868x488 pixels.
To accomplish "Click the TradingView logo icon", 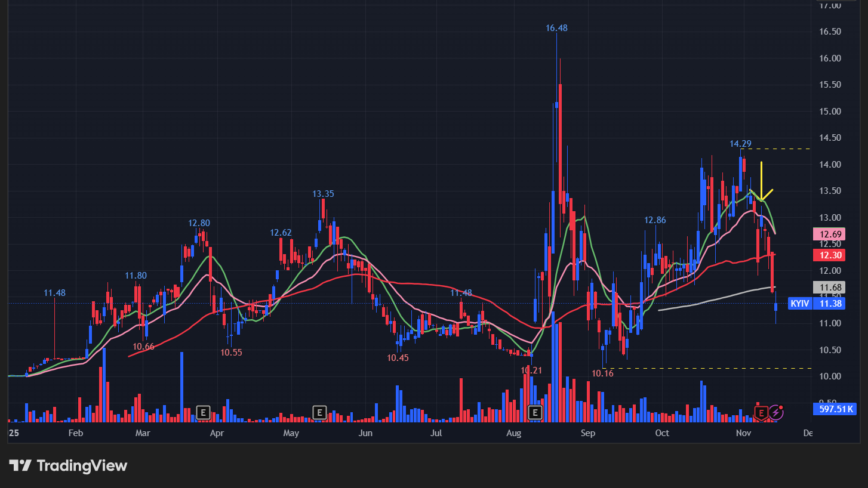I will tap(20, 465).
